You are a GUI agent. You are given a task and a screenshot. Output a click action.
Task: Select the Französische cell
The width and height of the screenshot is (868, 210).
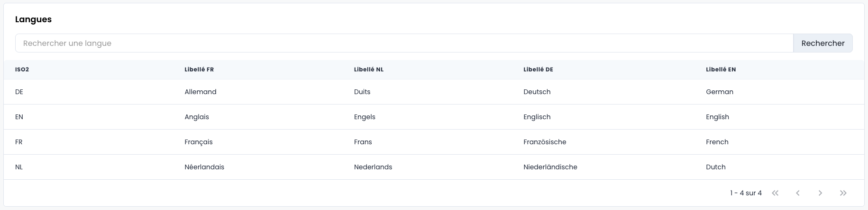[x=545, y=142]
